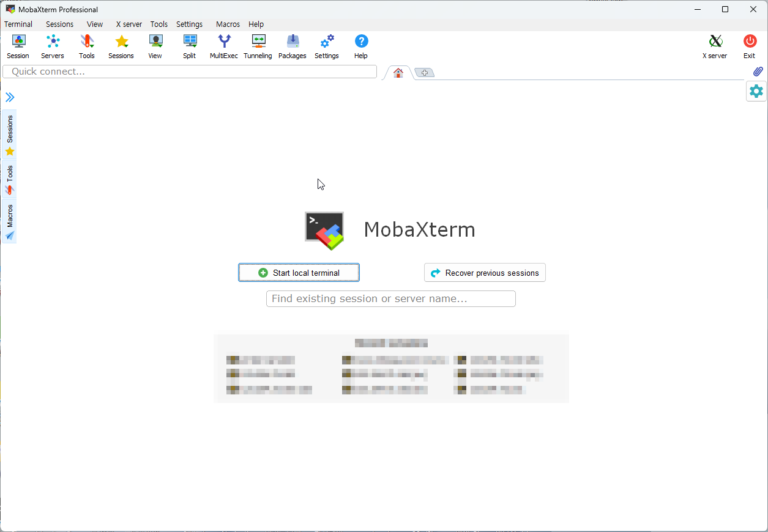The width and height of the screenshot is (768, 532).
Task: Click the teal gear icon at right edge
Action: [x=756, y=91]
